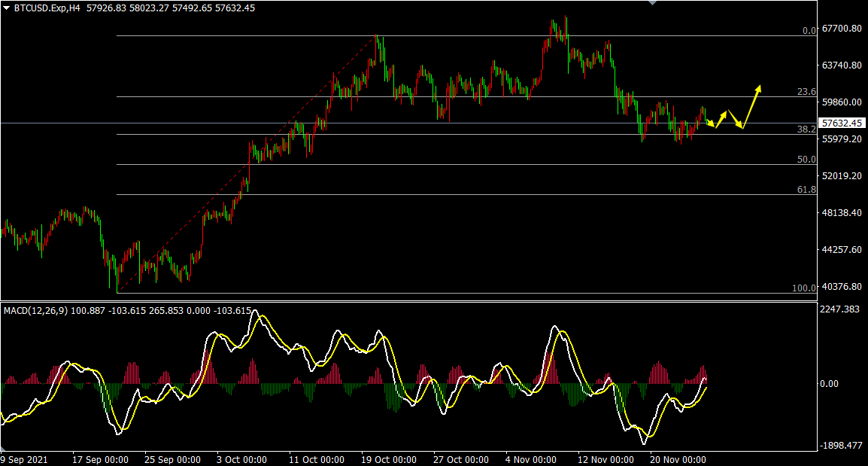The width and height of the screenshot is (868, 466).
Task: Click the Fibonacci 0.0 level label
Action: (x=809, y=31)
